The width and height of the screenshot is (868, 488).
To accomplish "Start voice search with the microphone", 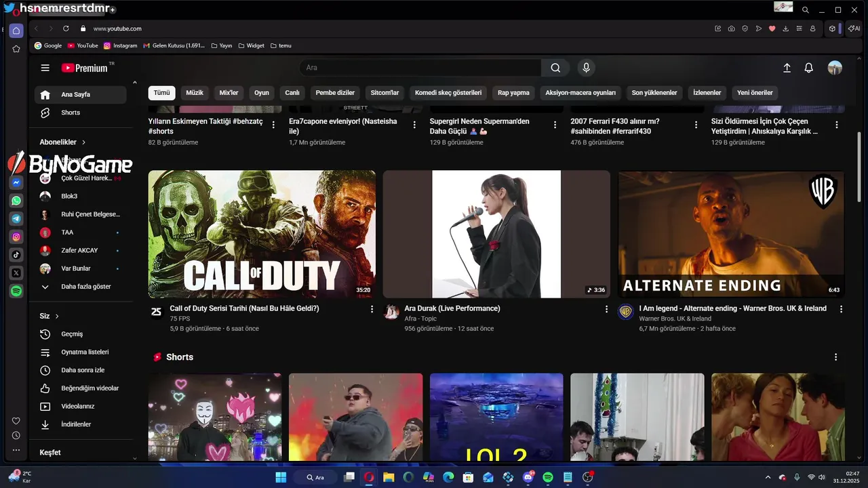I will coord(587,68).
